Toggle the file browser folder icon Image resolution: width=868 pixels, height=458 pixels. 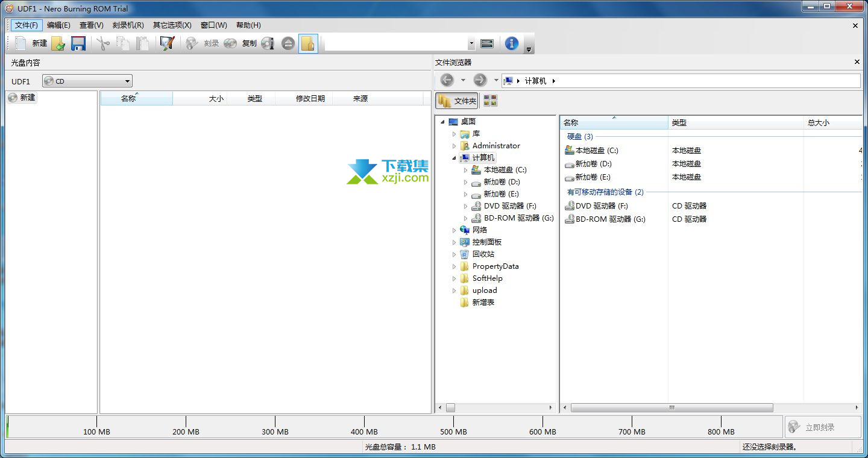(x=308, y=43)
